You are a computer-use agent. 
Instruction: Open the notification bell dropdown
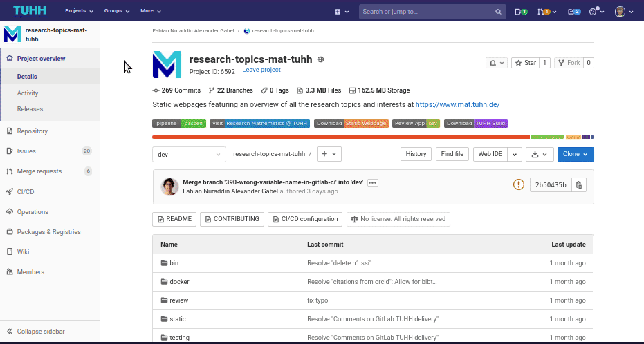pos(497,63)
